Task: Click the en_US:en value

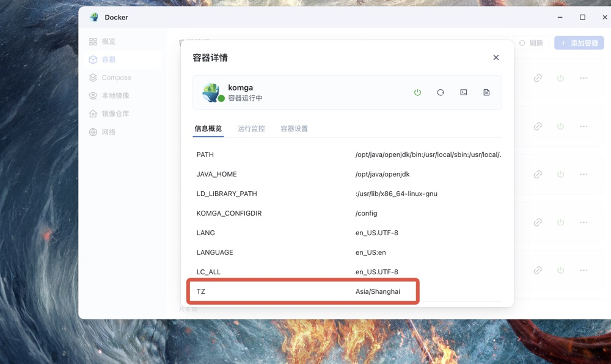Action: 371,252
